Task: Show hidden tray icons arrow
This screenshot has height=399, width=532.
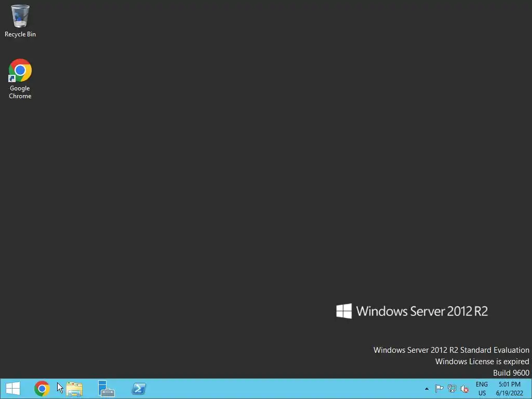Action: (427, 389)
